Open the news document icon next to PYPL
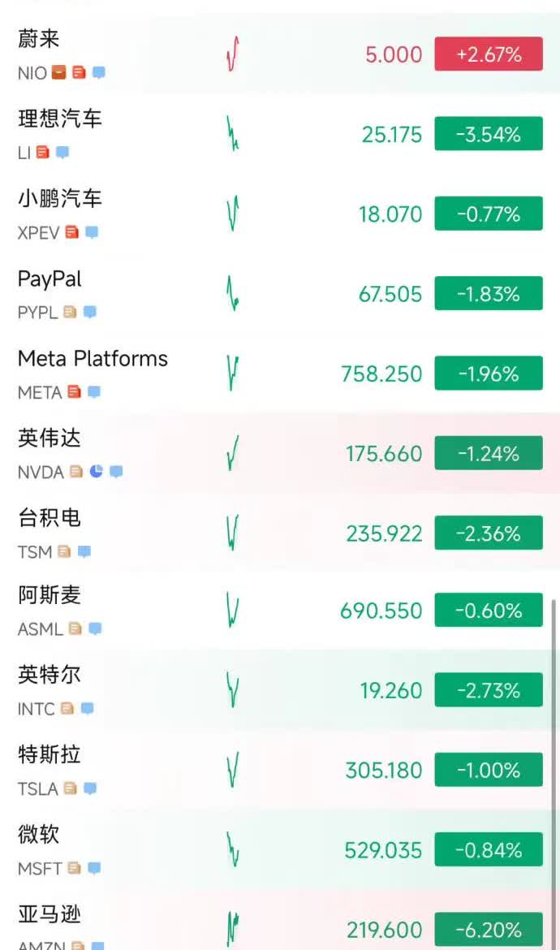560x950 pixels. click(x=71, y=312)
